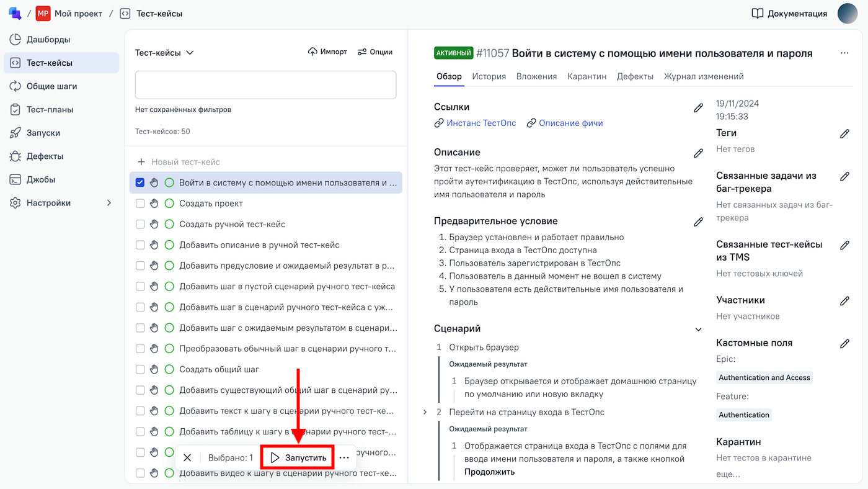This screenshot has height=489, width=868.
Task: Edit Участники using the pencil icon
Action: click(844, 301)
